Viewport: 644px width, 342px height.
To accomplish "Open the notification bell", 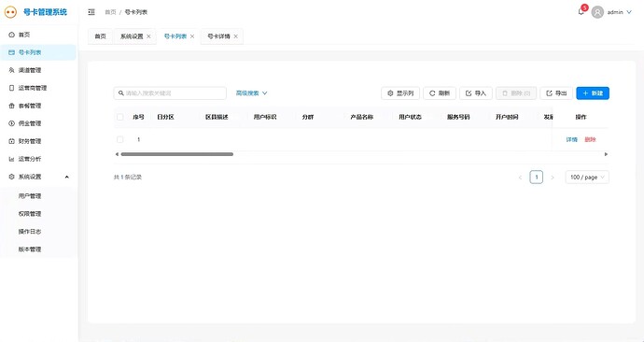I will coord(581,12).
